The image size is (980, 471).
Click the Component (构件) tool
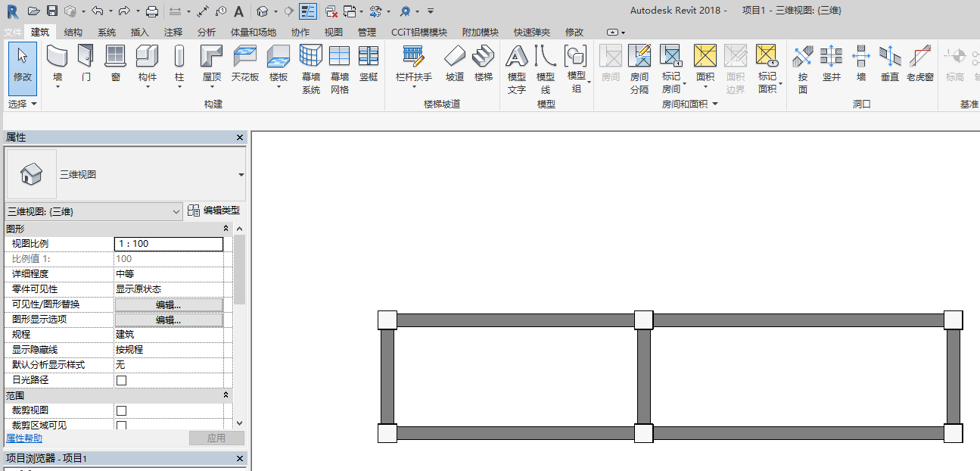click(147, 64)
